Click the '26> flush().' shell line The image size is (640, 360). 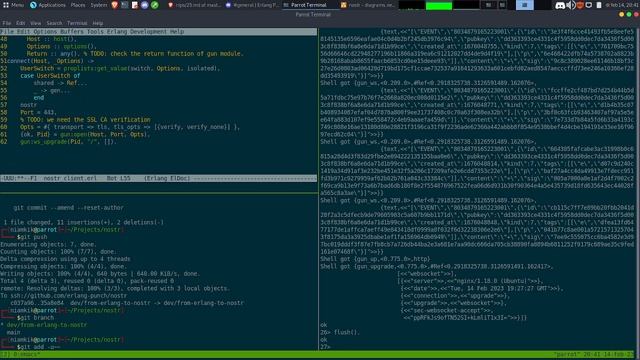[x=340, y=333]
